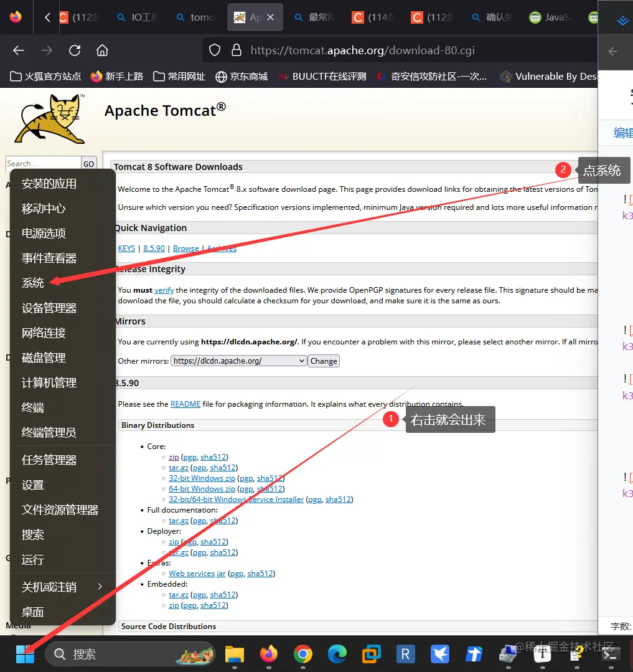Click the browser forward arrow
The image size is (633, 672).
pyautogui.click(x=47, y=50)
